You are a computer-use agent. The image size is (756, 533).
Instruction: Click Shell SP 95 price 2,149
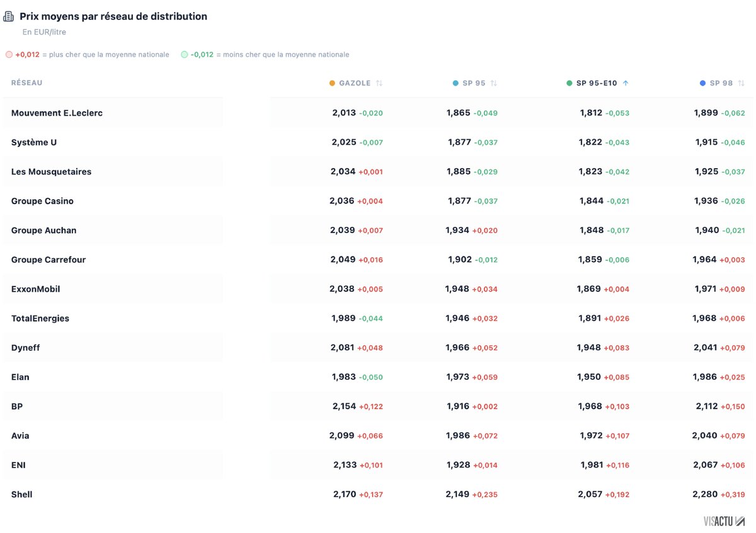pyautogui.click(x=457, y=495)
